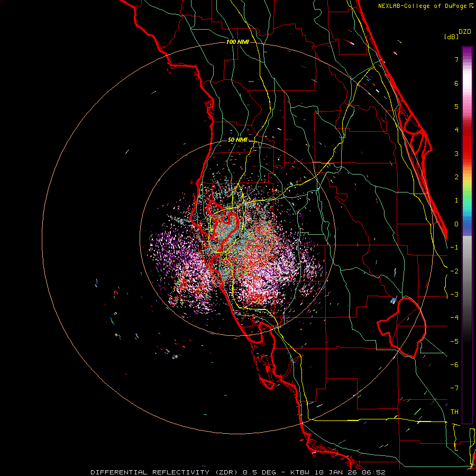Click the ZDR color scale bar

(467, 235)
